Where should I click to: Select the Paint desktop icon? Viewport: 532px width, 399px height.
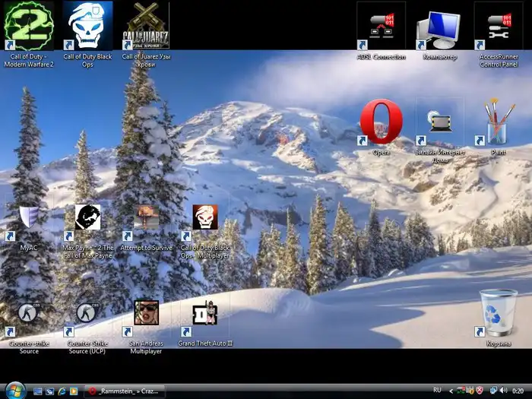pyautogui.click(x=498, y=122)
